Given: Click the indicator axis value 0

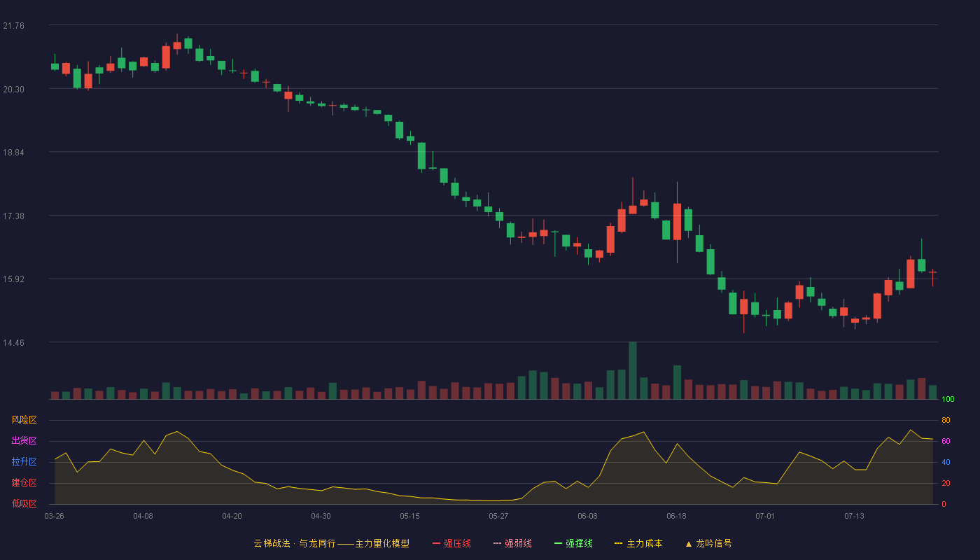Looking at the screenshot, I should (944, 504).
